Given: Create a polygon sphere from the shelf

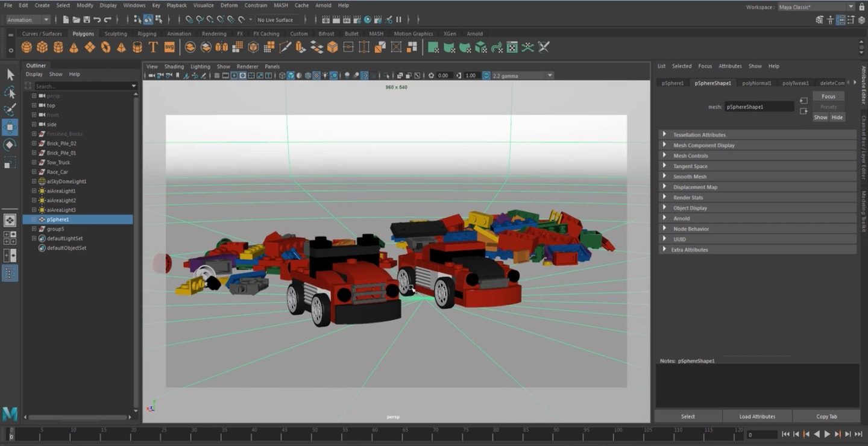Looking at the screenshot, I should (x=27, y=47).
